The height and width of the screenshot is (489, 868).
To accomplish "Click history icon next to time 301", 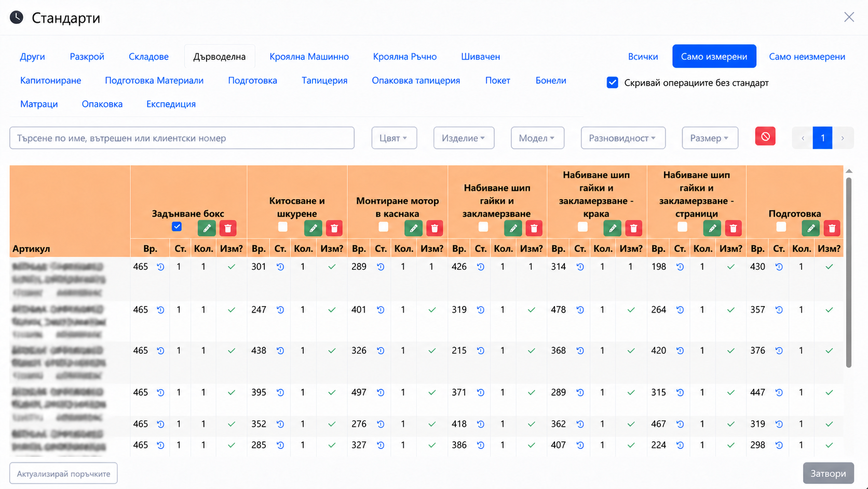I will [x=280, y=267].
